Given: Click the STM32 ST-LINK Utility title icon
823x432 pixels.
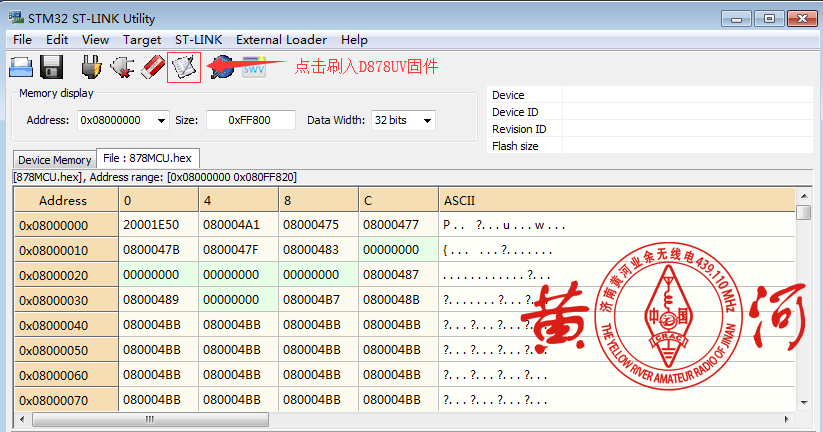Looking at the screenshot, I should [16, 18].
